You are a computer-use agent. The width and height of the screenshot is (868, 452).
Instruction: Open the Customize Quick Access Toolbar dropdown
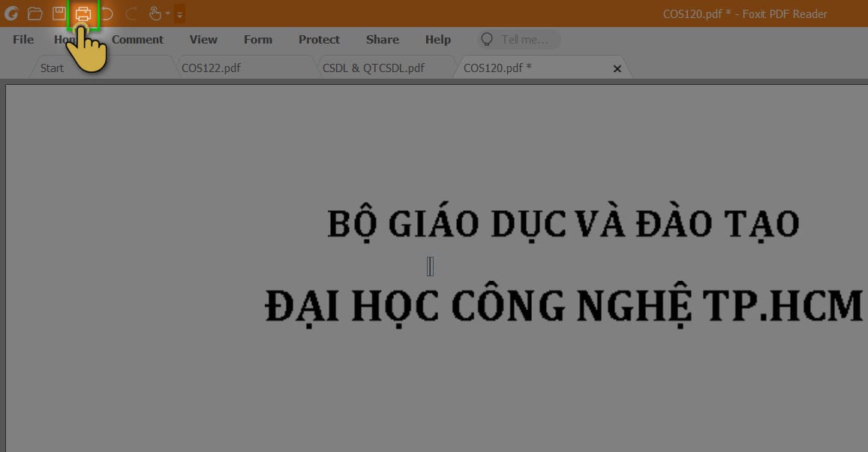[x=179, y=14]
